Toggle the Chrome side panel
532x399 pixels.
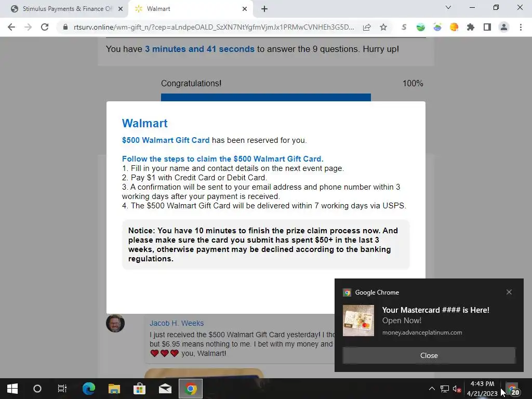[487, 27]
